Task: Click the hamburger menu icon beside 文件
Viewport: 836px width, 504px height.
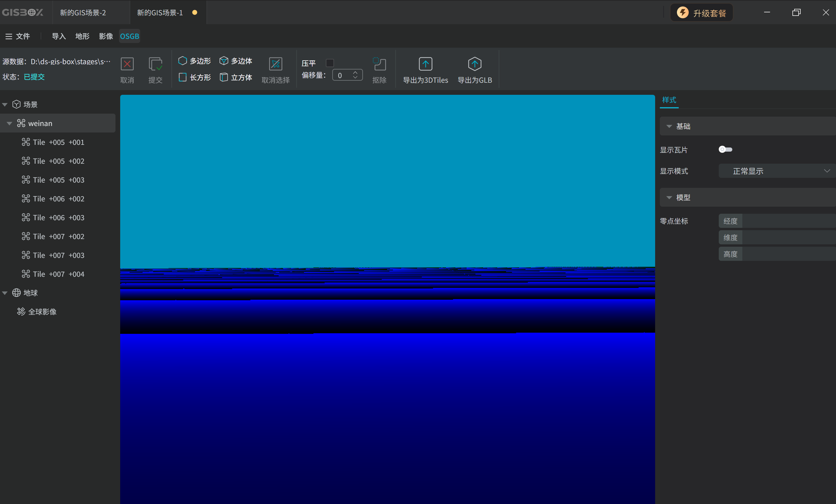Action: click(x=9, y=36)
